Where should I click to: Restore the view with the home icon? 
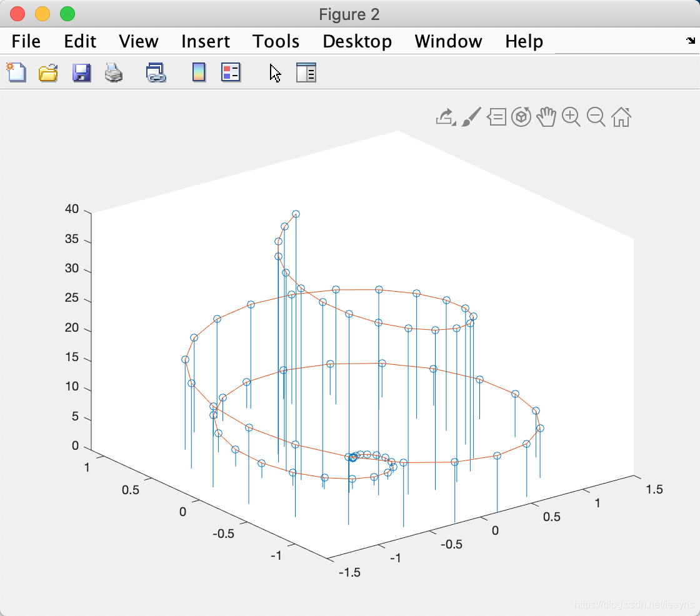click(621, 117)
